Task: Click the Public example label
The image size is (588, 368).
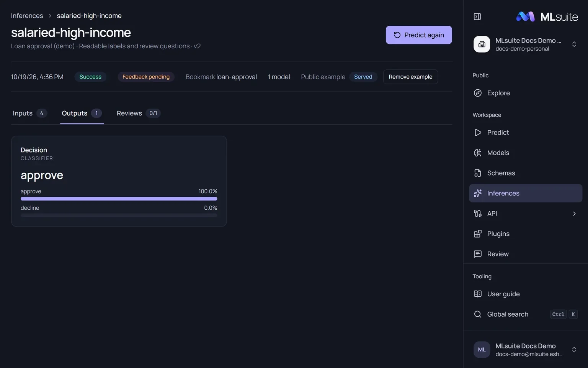Action: coord(323,77)
